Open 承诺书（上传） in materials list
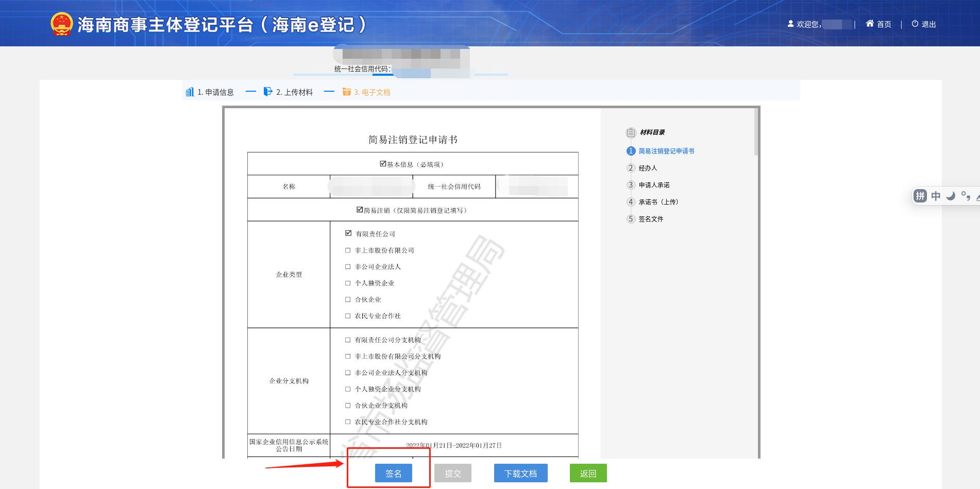The height and width of the screenshot is (489, 980). (658, 202)
